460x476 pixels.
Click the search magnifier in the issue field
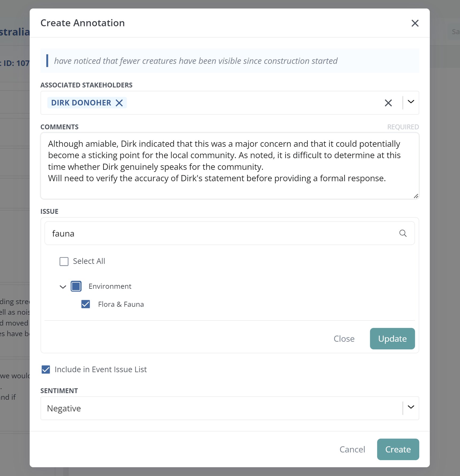[403, 233]
